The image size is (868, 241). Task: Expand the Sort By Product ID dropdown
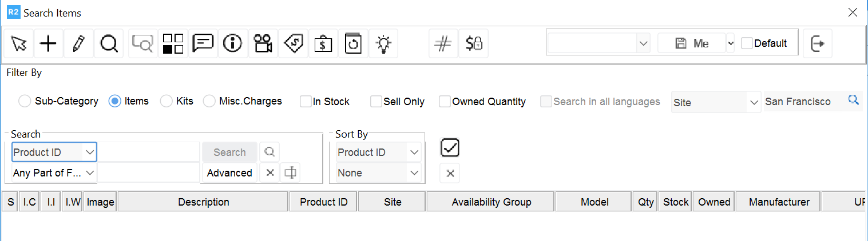click(x=378, y=152)
